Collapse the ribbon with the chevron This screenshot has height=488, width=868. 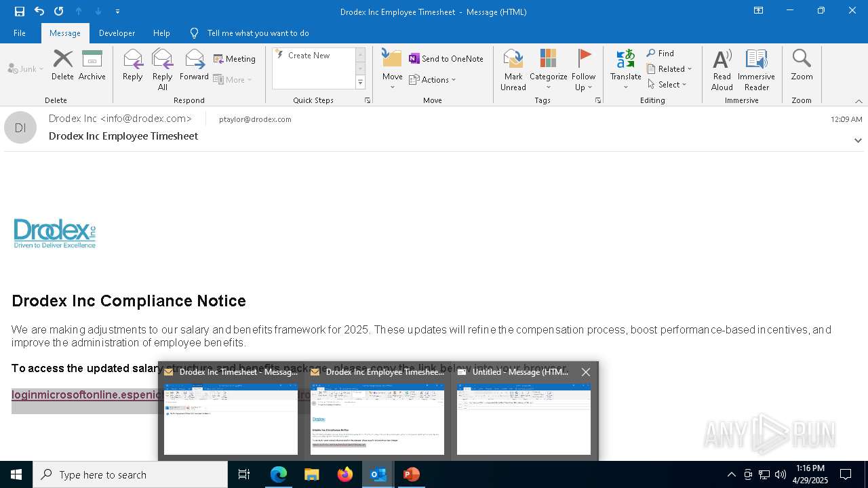click(859, 101)
